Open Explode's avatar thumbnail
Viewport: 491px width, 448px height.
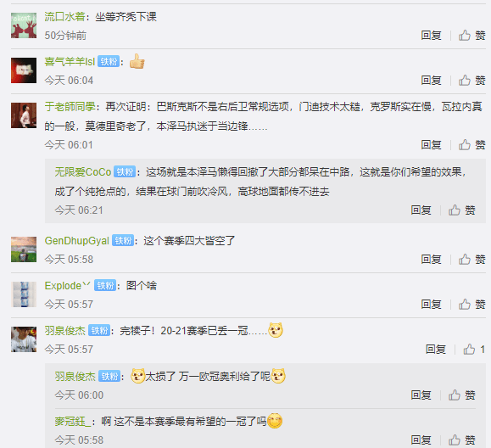point(24,294)
